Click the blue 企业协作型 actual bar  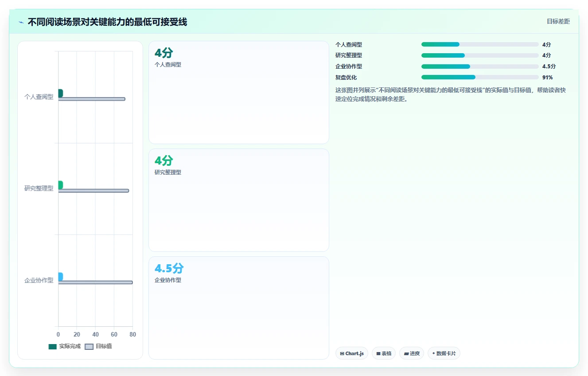point(61,277)
